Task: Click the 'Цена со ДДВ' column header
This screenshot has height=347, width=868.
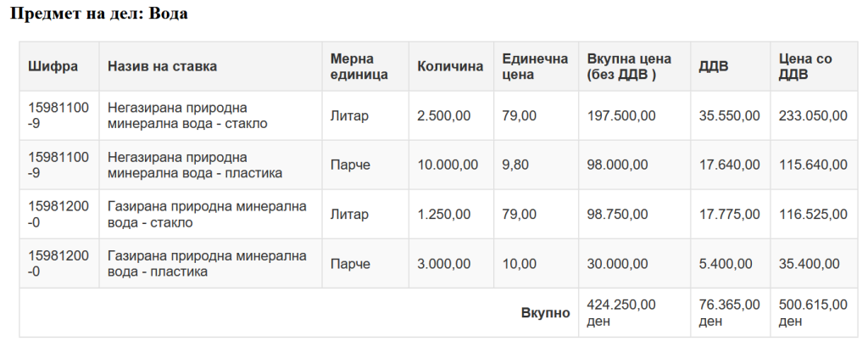Action: pos(805,66)
